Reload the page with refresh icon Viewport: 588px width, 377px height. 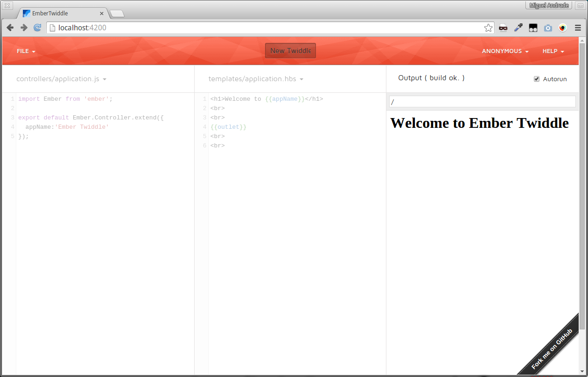pos(38,28)
